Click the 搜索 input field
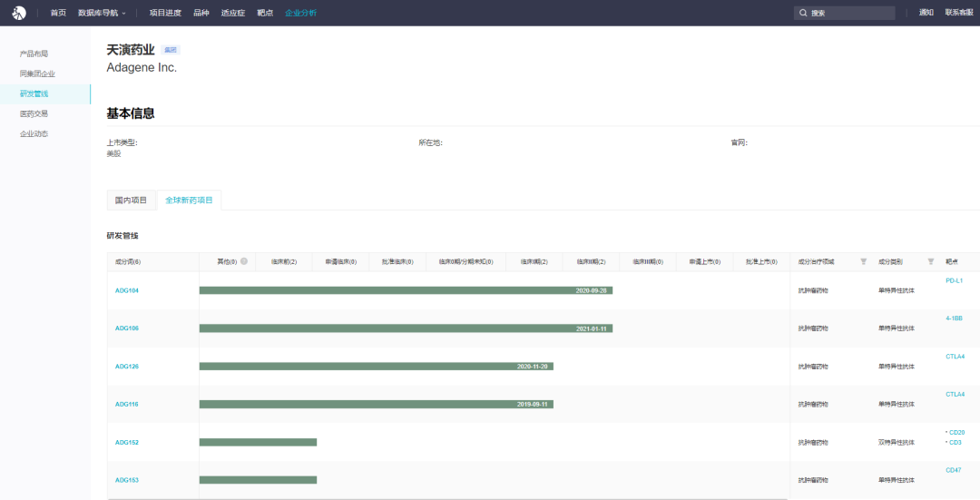Image resolution: width=980 pixels, height=500 pixels. click(x=845, y=13)
